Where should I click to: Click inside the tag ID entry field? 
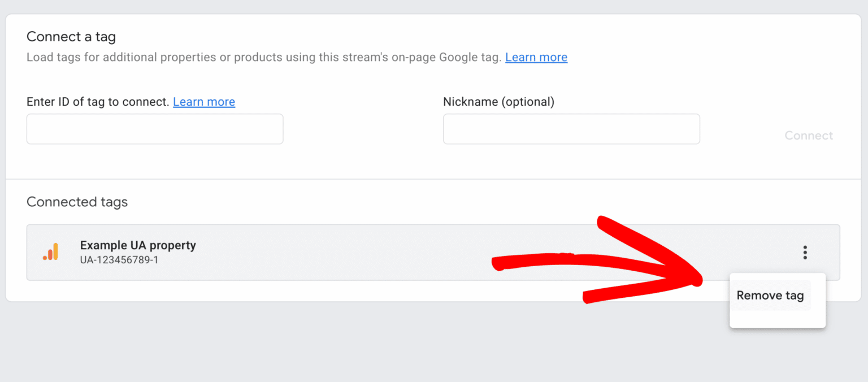click(154, 129)
